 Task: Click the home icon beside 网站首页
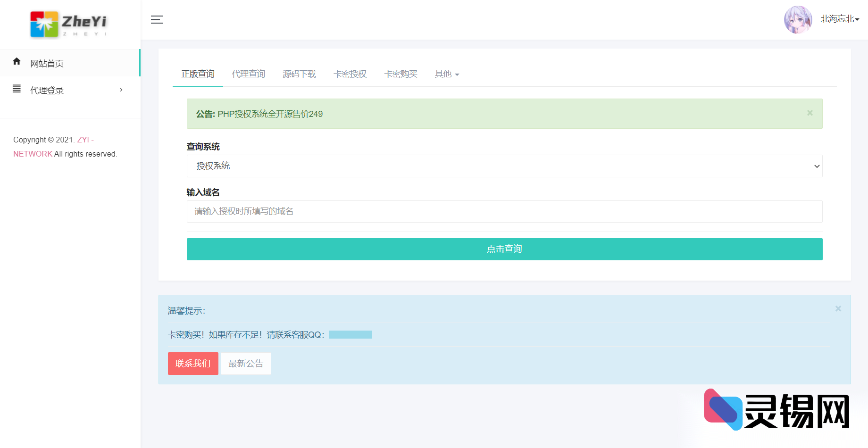tap(17, 62)
